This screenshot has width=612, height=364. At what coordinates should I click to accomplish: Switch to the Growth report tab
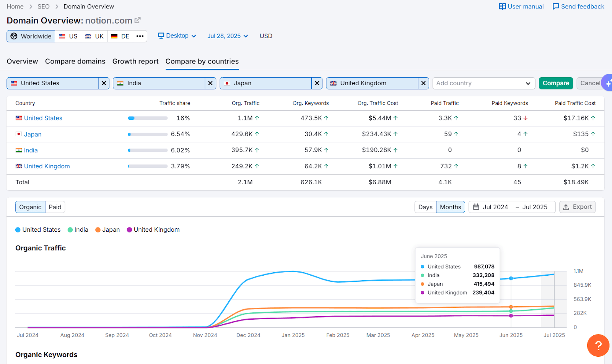pyautogui.click(x=135, y=61)
